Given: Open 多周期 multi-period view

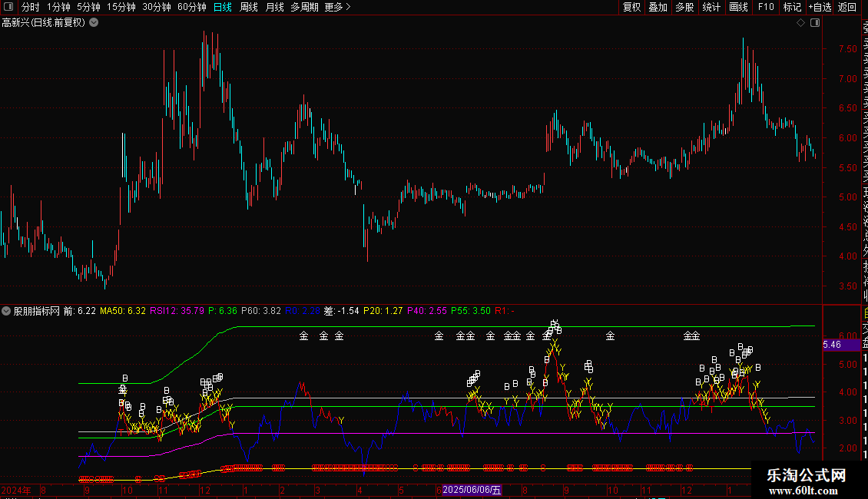Looking at the screenshot, I should click(304, 7).
